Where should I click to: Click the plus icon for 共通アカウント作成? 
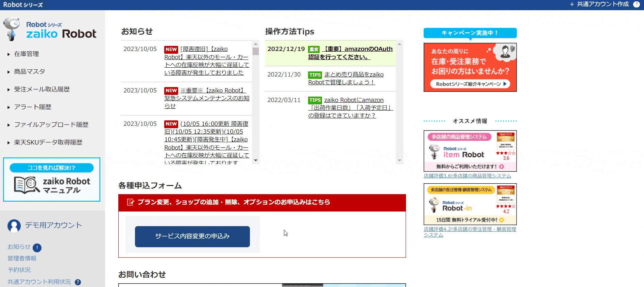point(572,4)
